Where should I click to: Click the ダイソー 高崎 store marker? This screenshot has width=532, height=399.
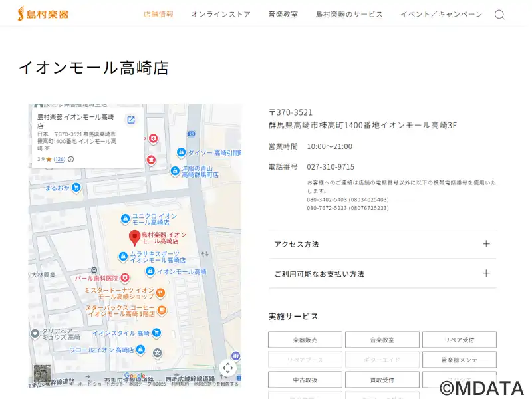pos(180,152)
